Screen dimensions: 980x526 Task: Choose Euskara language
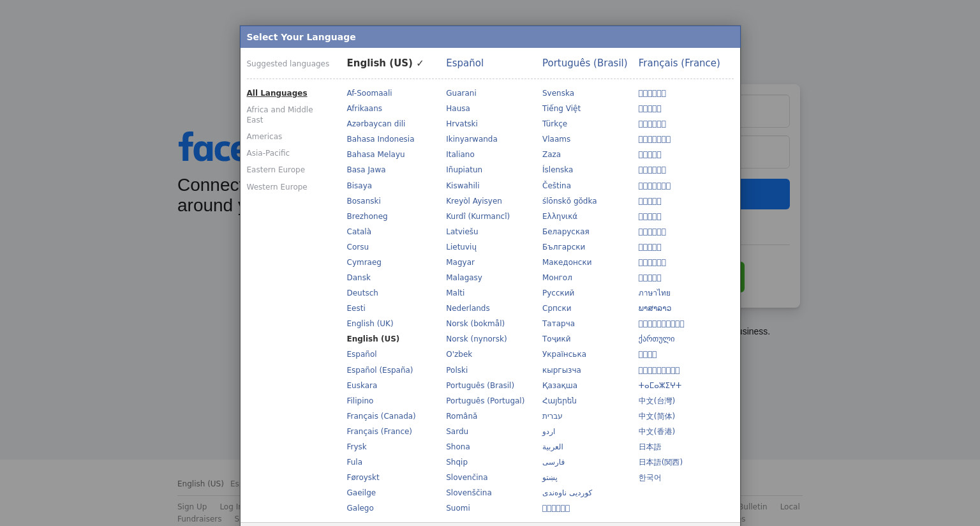pos(362,386)
